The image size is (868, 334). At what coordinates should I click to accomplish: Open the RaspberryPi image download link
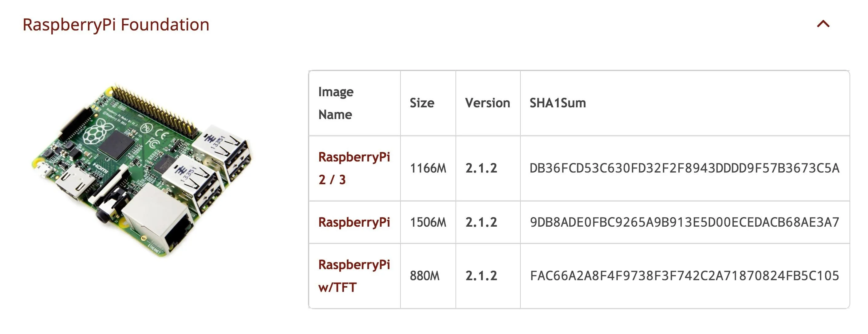coord(354,222)
